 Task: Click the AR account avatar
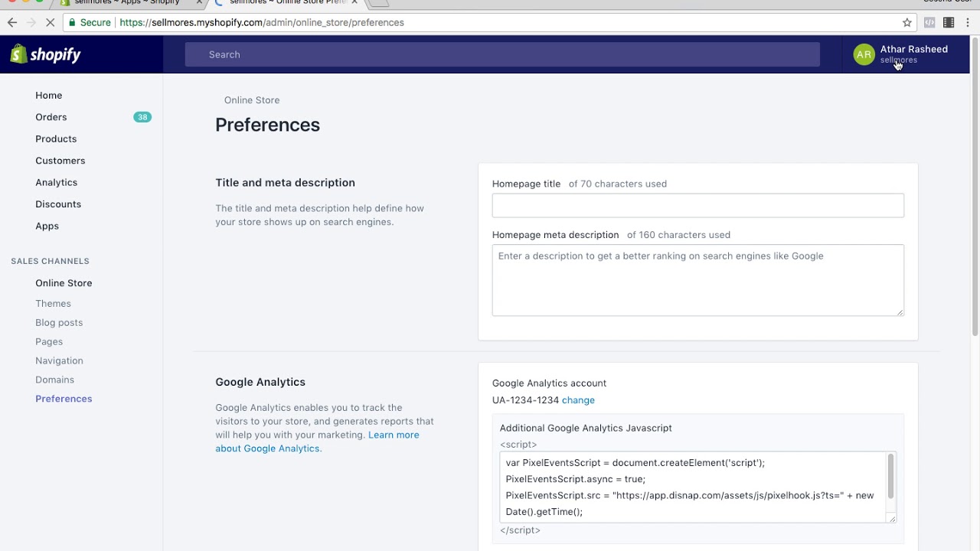[864, 54]
